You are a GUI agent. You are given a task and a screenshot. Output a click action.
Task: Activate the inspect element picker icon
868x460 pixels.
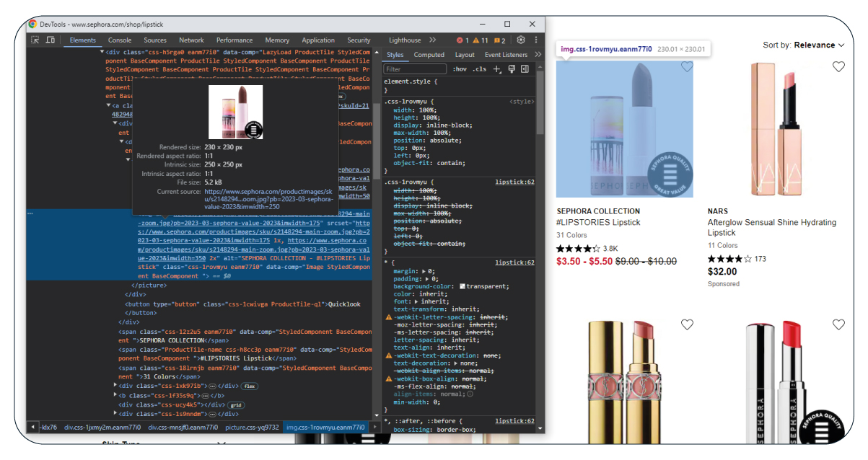[x=35, y=40]
